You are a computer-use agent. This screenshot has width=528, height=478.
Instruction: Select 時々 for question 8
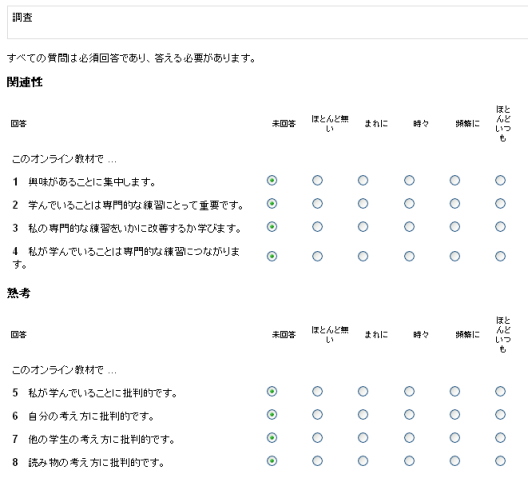coord(409,461)
